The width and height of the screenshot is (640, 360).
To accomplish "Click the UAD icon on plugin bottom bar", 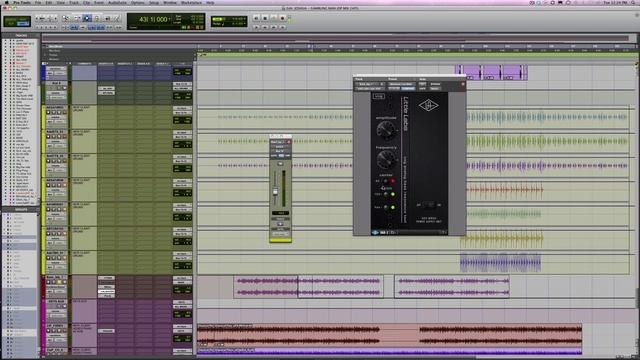I will coord(376,233).
